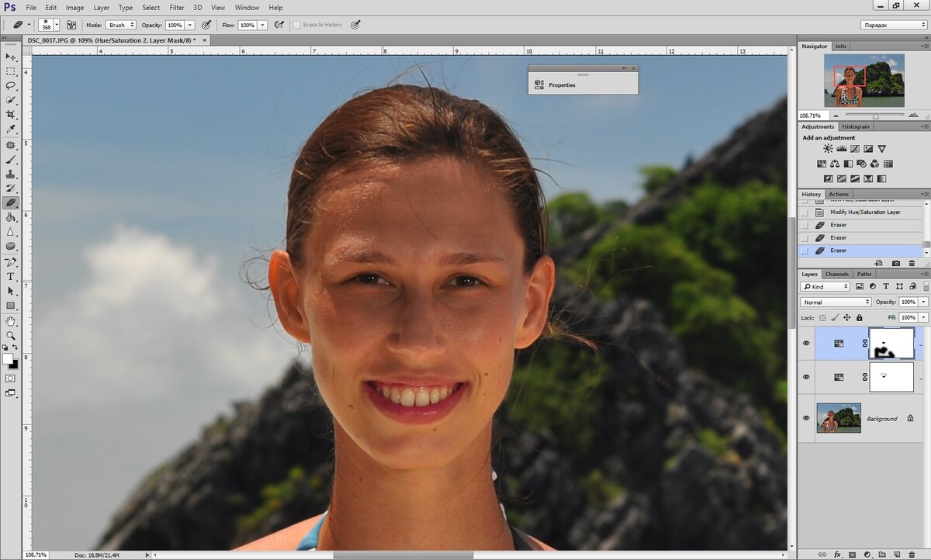Open layer filter Kind dropdown
The width and height of the screenshot is (931, 560).
pos(826,287)
